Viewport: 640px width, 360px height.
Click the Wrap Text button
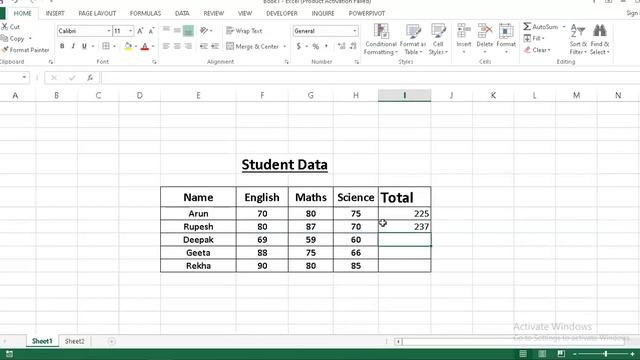pos(244,31)
